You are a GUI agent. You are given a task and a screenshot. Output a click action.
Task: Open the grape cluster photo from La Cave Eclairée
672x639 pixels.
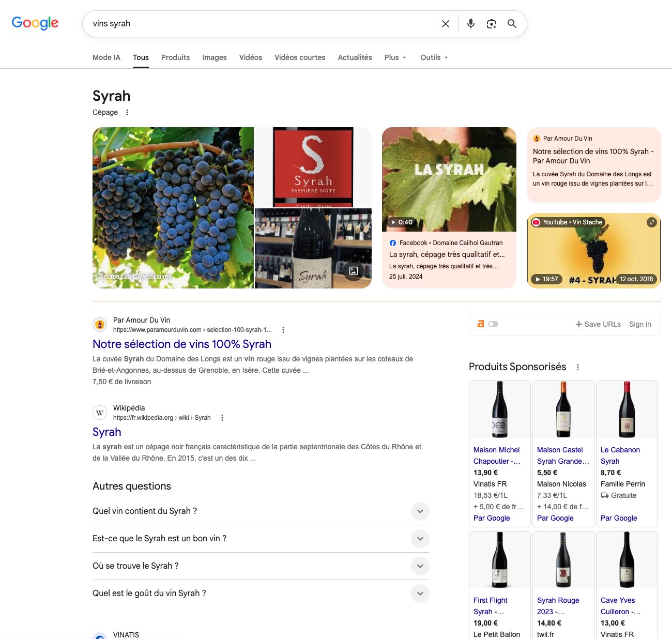(173, 208)
